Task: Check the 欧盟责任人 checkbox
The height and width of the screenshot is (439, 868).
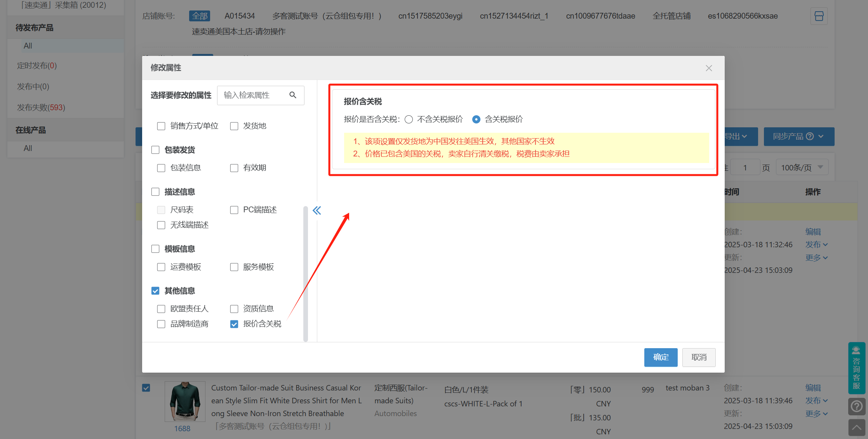Action: 161,309
